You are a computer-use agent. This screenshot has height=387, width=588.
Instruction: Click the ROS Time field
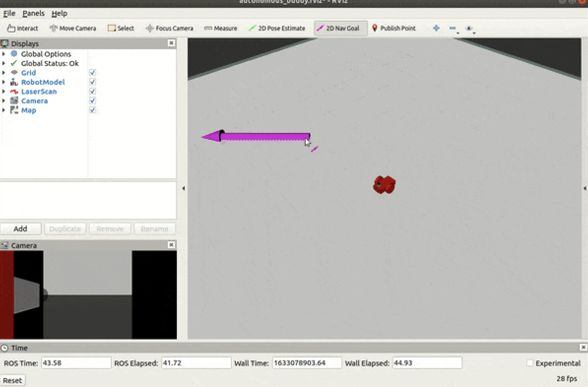76,363
